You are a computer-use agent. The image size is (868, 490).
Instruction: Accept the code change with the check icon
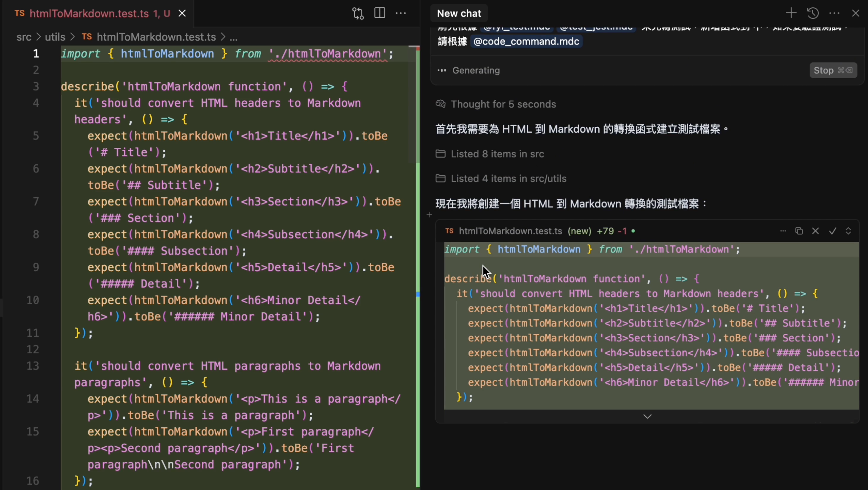[832, 231]
